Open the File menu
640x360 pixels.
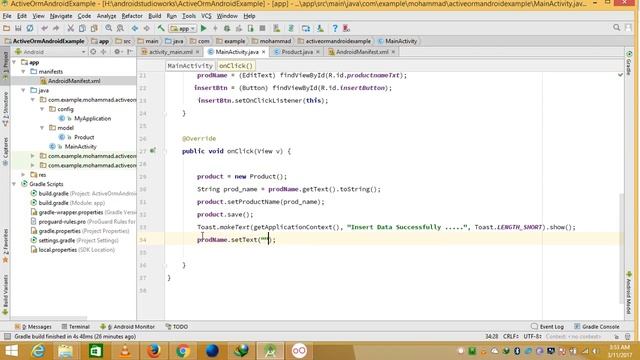point(7,16)
